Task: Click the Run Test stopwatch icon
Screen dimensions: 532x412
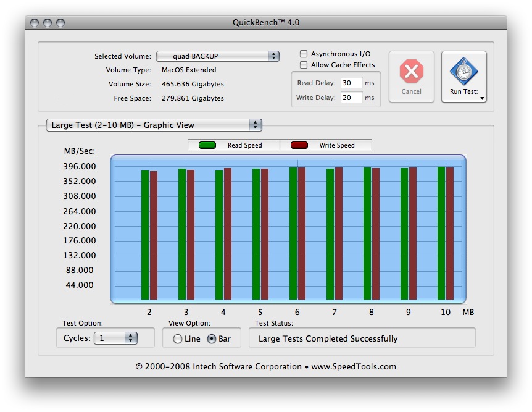Action: [464, 71]
